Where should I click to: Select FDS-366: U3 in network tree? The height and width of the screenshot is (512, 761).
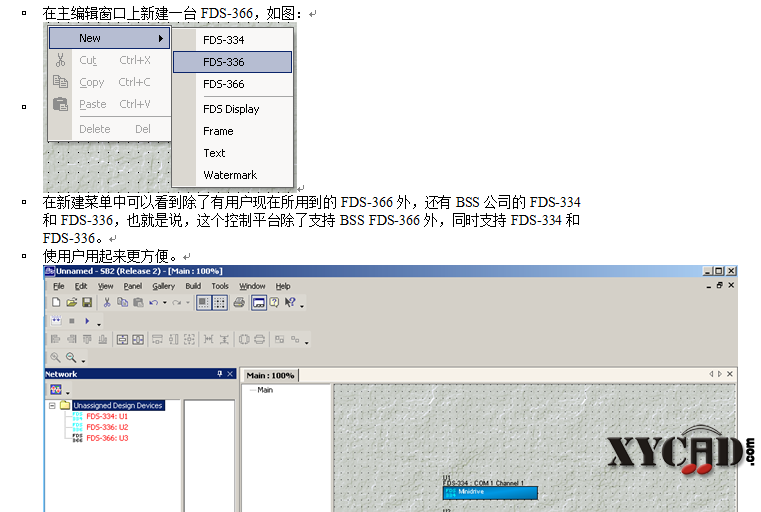pyautogui.click(x=107, y=438)
